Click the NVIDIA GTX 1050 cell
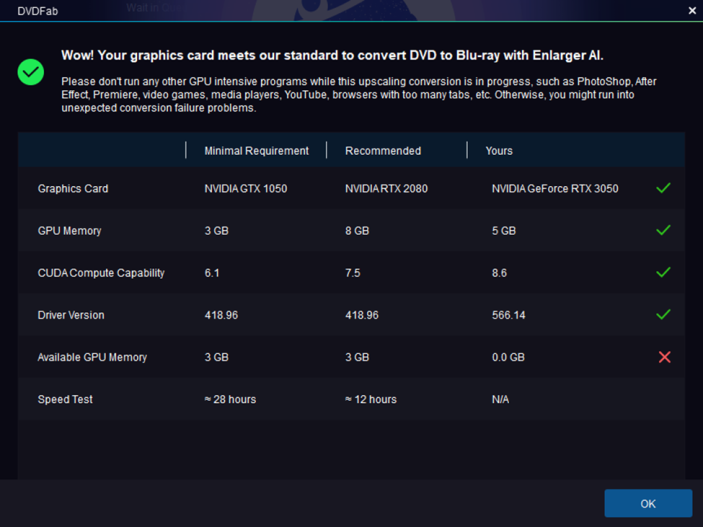Image resolution: width=703 pixels, height=527 pixels. [246, 188]
